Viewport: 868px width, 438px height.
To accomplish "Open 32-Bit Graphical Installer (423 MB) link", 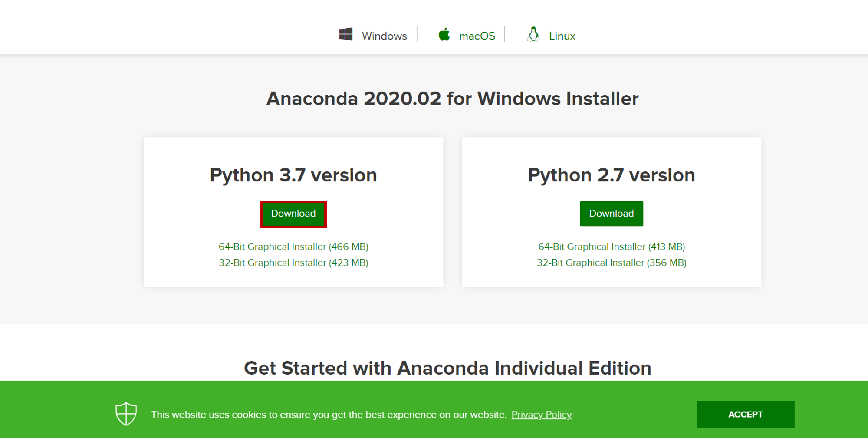I will click(x=293, y=263).
